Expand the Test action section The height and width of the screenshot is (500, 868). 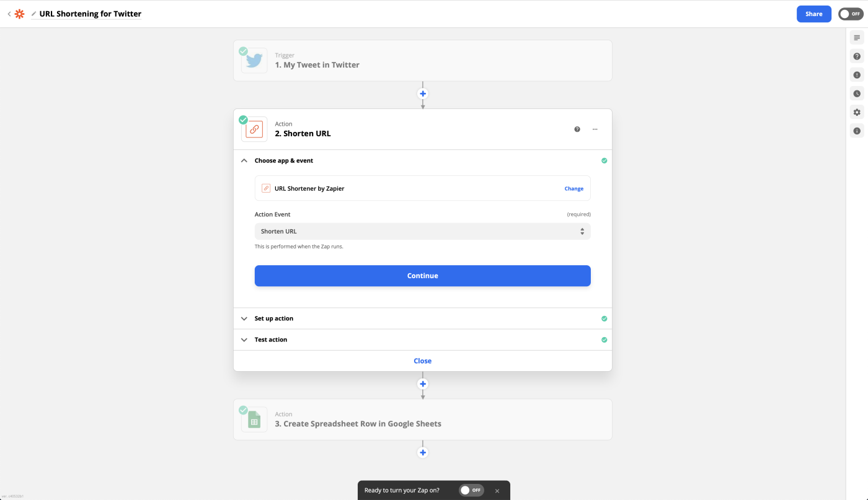coord(423,340)
